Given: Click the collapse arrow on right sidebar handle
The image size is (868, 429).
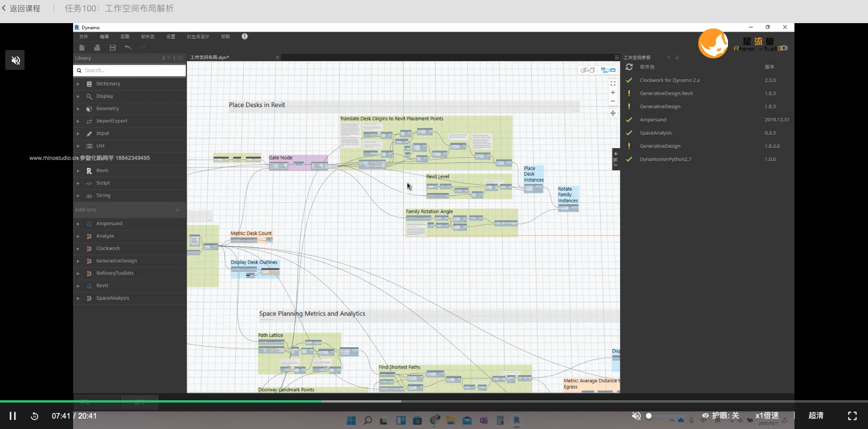Looking at the screenshot, I should pyautogui.click(x=616, y=154).
